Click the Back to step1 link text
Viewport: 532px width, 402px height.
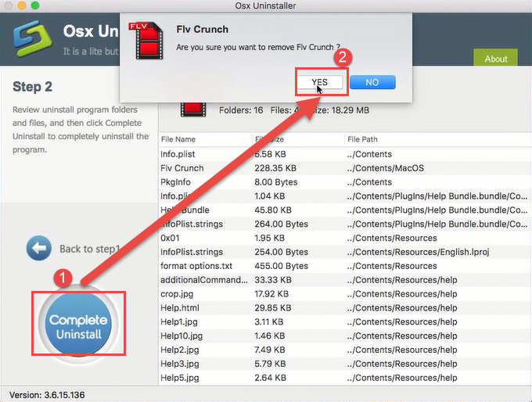pyautogui.click(x=89, y=249)
